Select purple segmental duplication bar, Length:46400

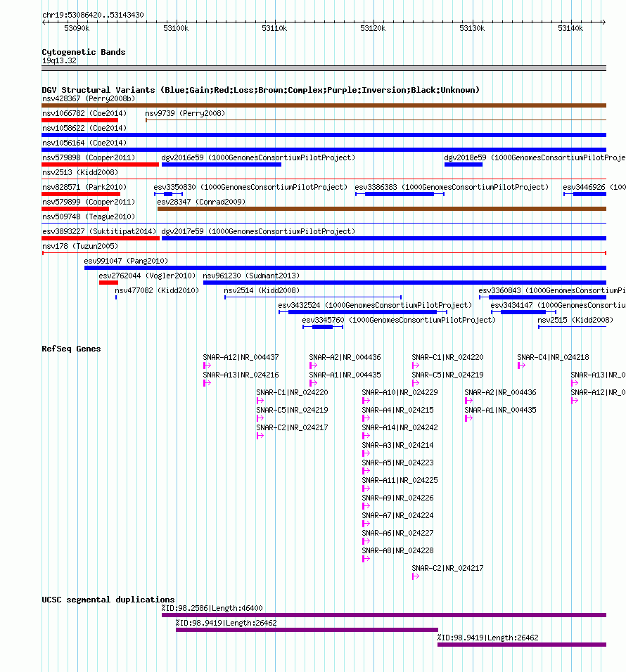(x=384, y=615)
